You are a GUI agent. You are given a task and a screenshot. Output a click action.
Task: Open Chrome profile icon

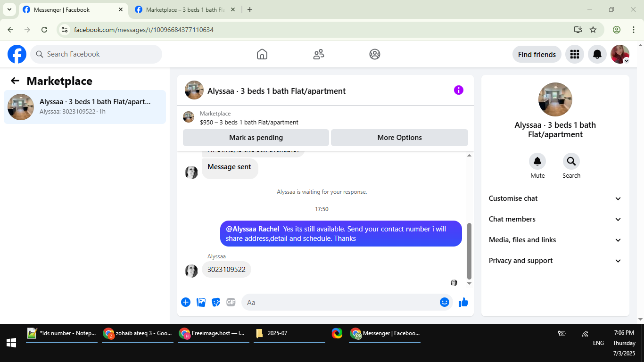click(x=617, y=30)
